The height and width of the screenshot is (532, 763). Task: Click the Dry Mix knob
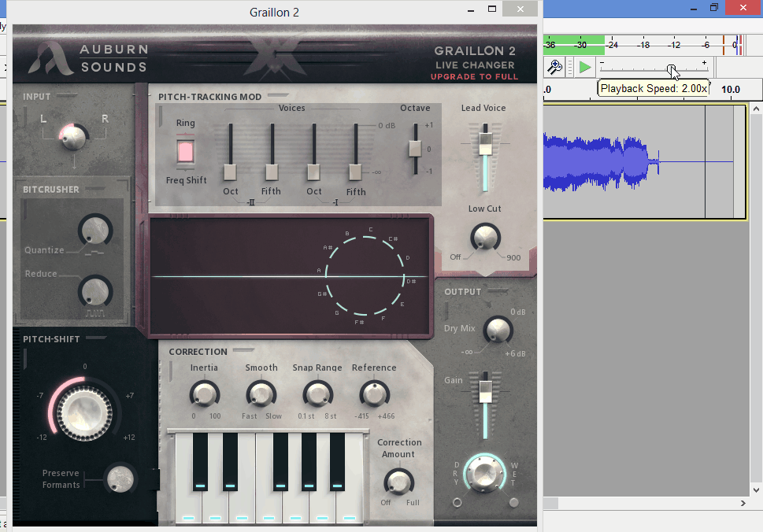(498, 329)
